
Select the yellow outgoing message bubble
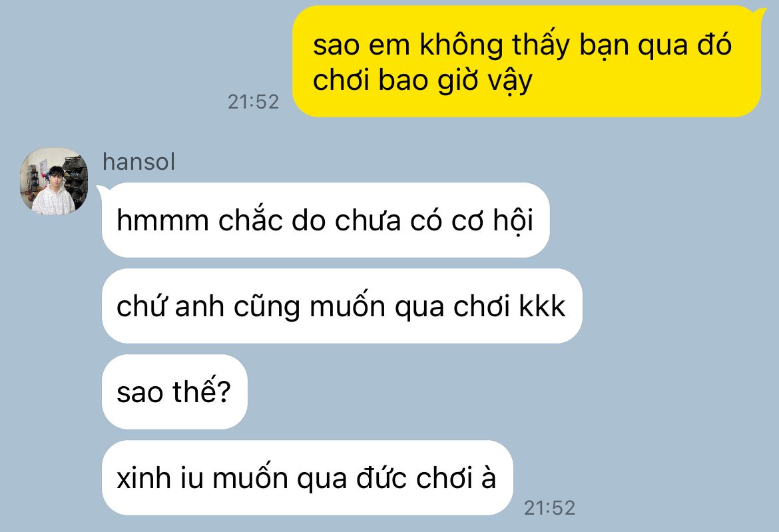(527, 62)
